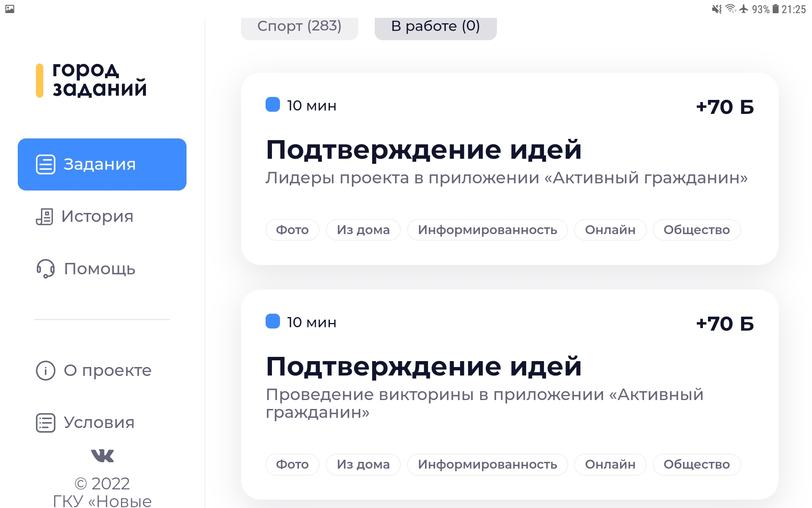The width and height of the screenshot is (812, 508).
Task: Select the Спорт (283) filter tab
Action: coord(299,27)
